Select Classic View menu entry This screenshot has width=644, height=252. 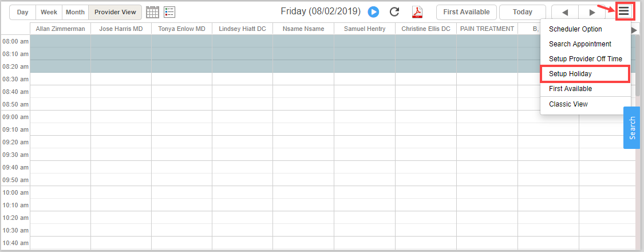[x=568, y=104]
